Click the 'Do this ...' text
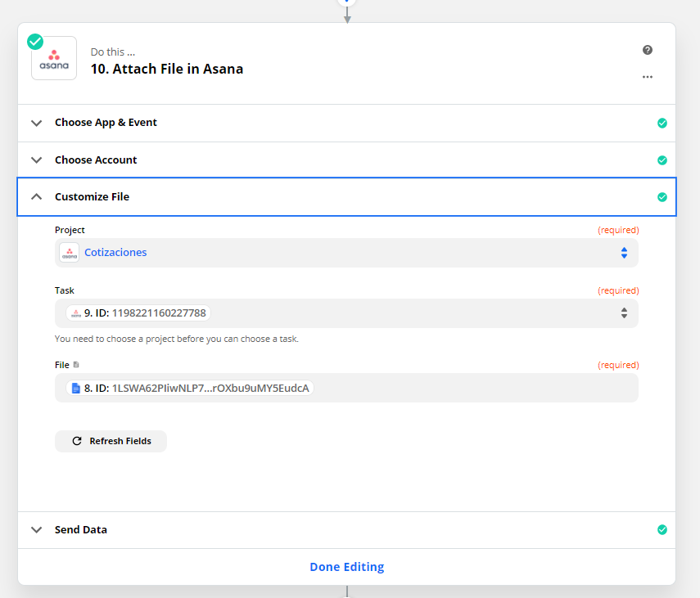700x598 pixels. pyautogui.click(x=112, y=52)
